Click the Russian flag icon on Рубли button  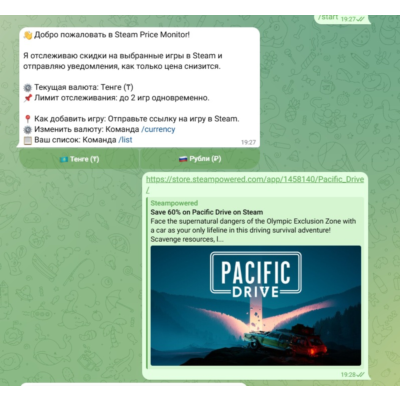(x=183, y=159)
